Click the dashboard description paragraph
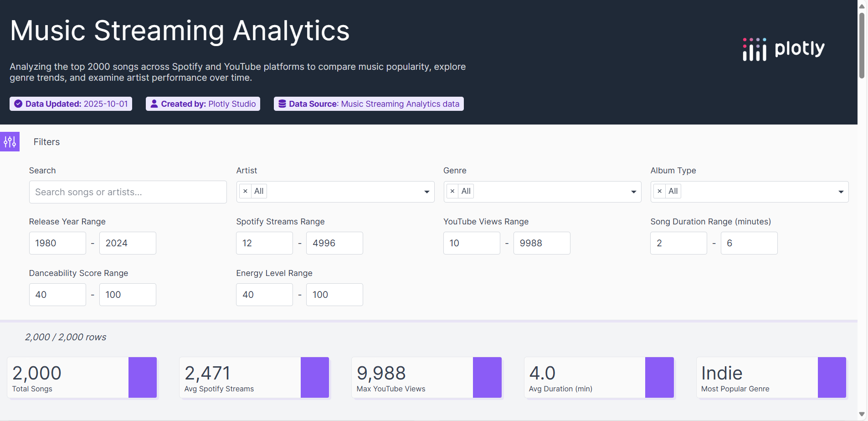The image size is (868, 421). point(238,72)
